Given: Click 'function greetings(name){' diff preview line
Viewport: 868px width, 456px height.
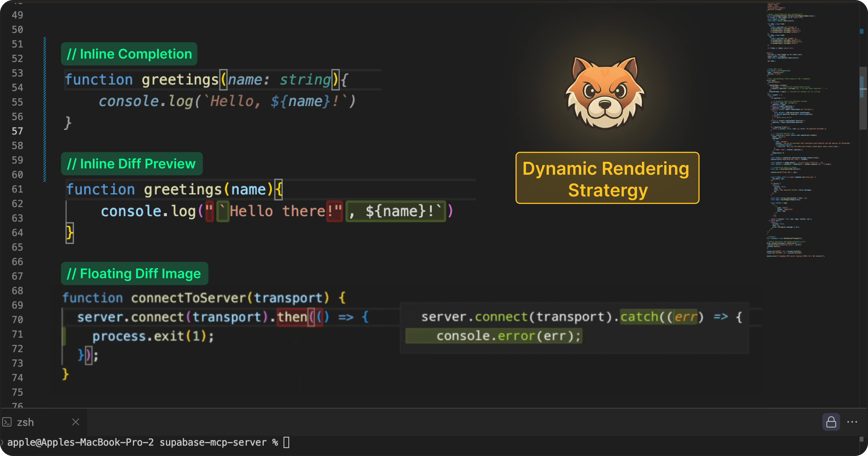Looking at the screenshot, I should coord(174,189).
